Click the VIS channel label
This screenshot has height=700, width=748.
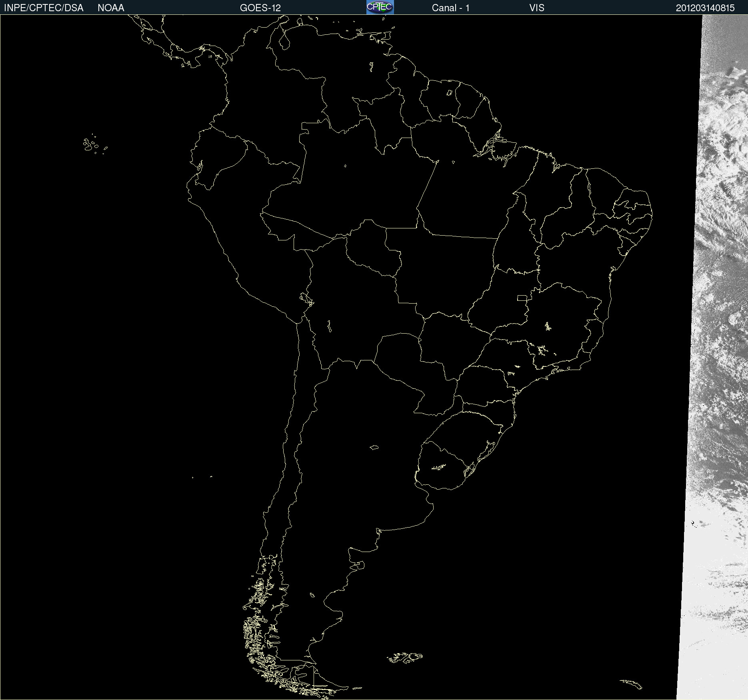pyautogui.click(x=537, y=8)
